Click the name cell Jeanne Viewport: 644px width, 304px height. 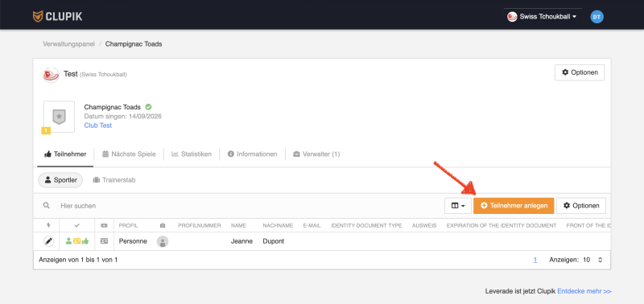tap(242, 241)
